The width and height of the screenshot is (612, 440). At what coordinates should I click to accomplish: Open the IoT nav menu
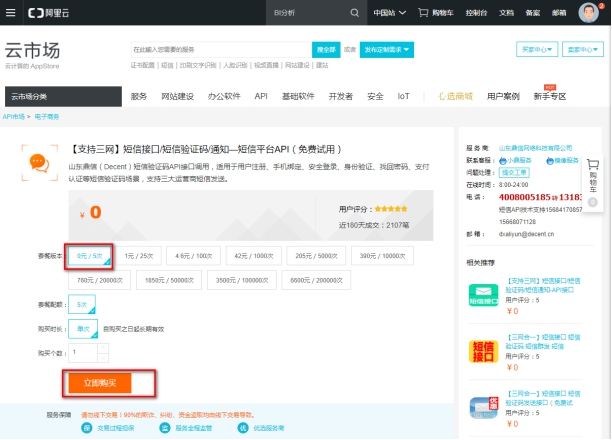(404, 96)
